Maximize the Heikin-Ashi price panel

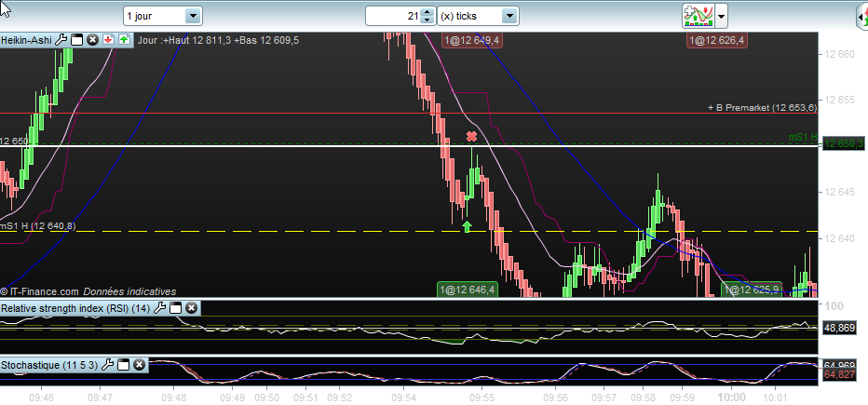(77, 40)
